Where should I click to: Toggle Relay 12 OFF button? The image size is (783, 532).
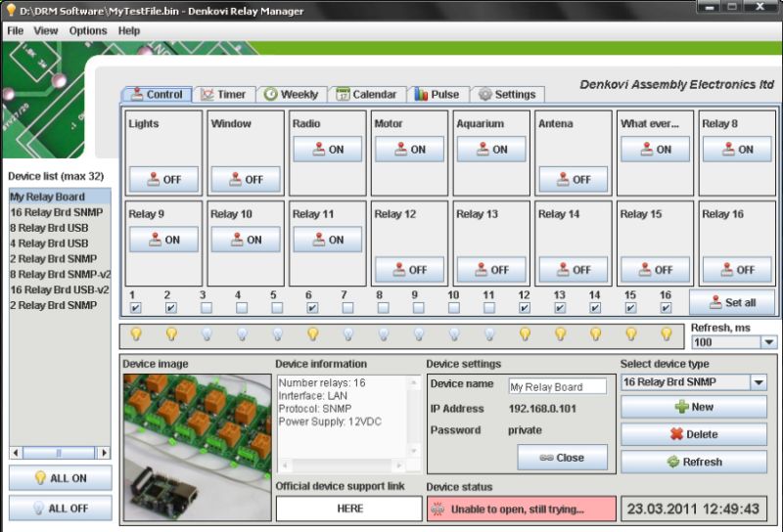pyautogui.click(x=409, y=270)
